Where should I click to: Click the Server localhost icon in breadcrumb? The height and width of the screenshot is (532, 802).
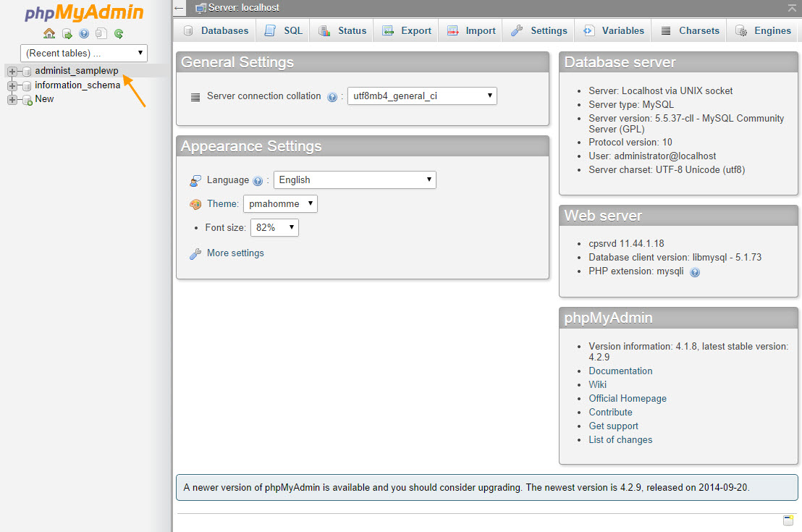coord(201,8)
